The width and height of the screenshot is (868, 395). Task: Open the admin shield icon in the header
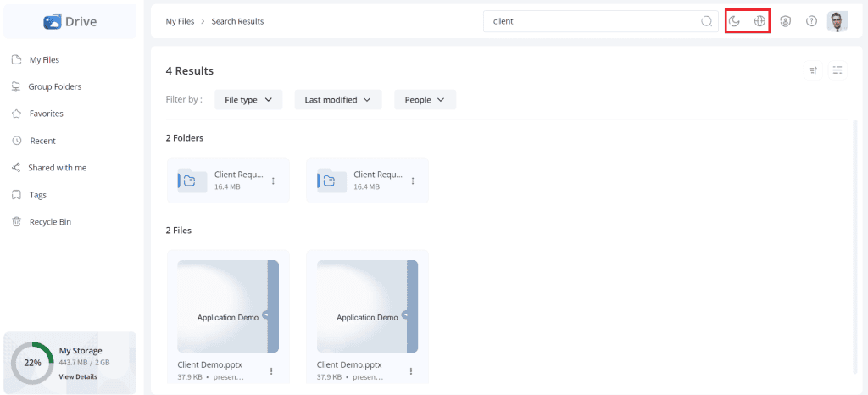[x=785, y=21]
